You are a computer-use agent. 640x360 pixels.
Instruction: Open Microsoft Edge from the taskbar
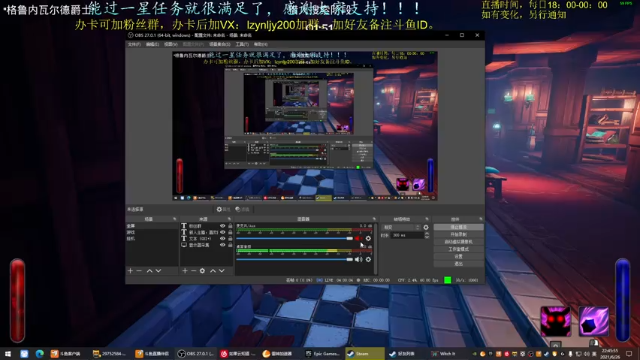pyautogui.click(x=40, y=353)
